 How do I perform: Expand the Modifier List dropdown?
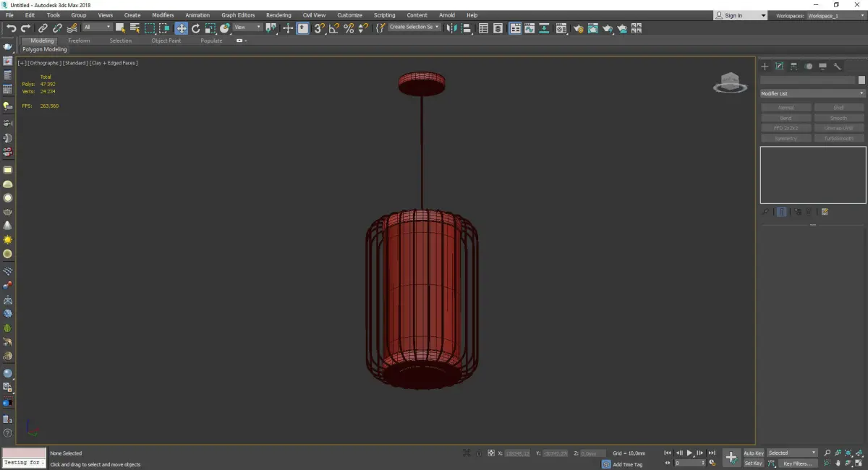812,93
